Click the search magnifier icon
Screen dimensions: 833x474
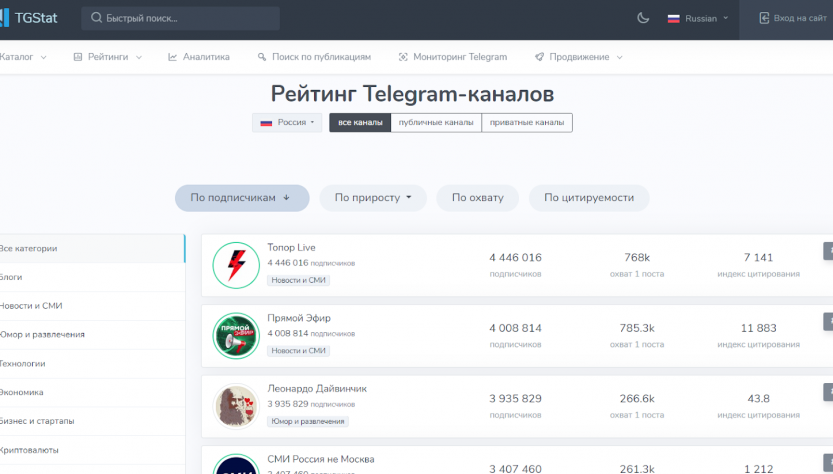coord(96,18)
